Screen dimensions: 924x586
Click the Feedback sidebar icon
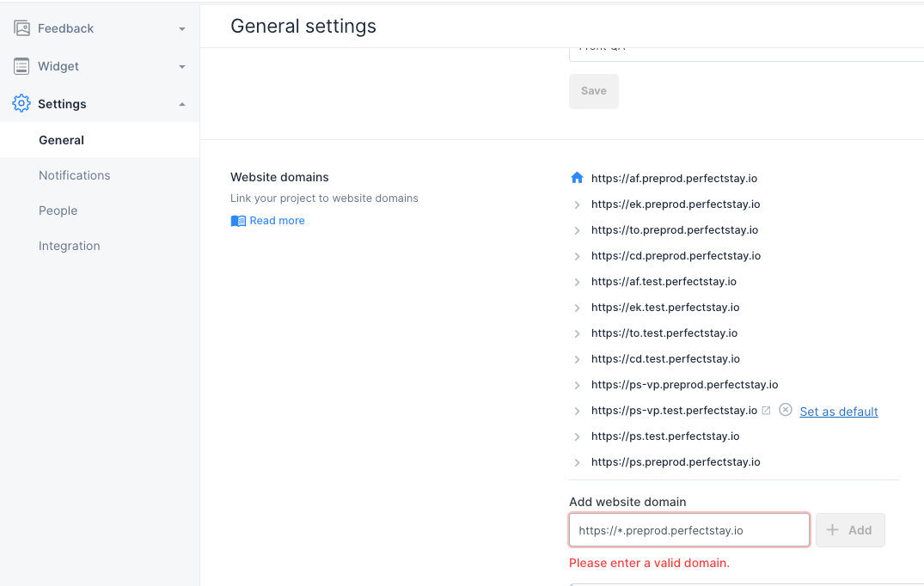21,28
